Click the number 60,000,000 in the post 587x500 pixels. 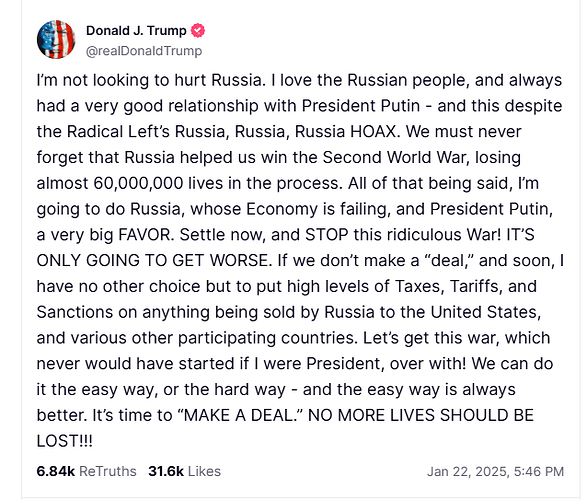138,183
